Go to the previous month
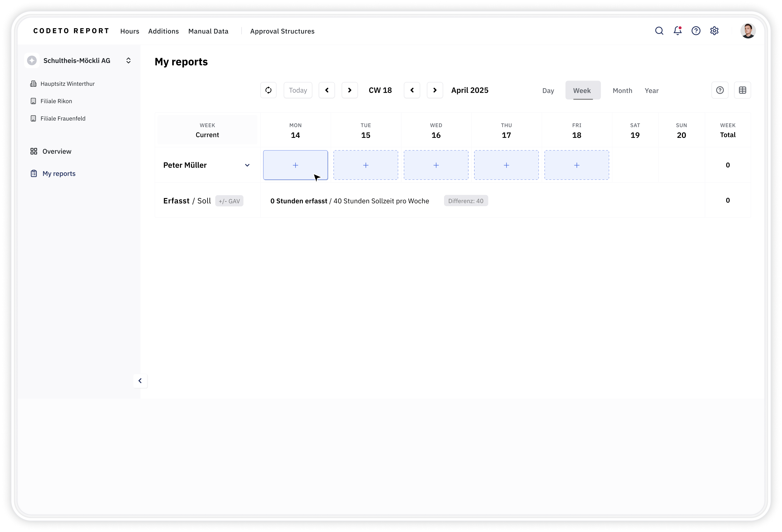Viewport: 782px width, 532px height. click(412, 90)
